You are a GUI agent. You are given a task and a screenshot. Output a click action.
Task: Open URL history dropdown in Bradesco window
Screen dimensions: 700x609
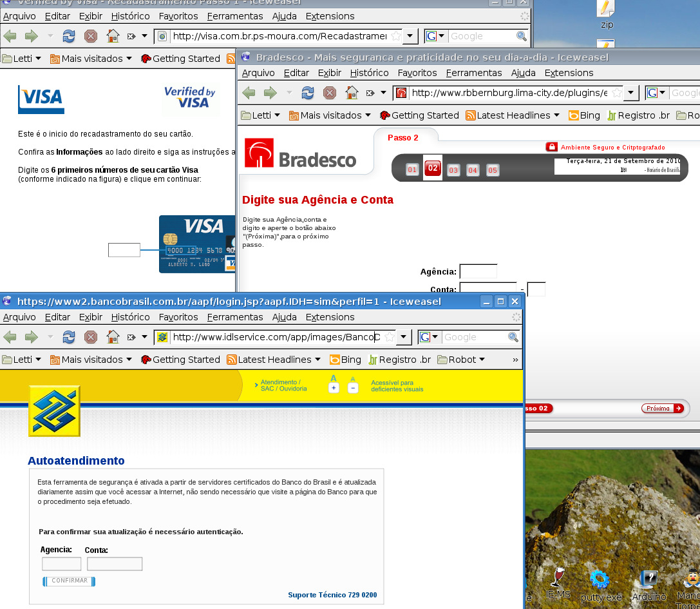click(631, 93)
